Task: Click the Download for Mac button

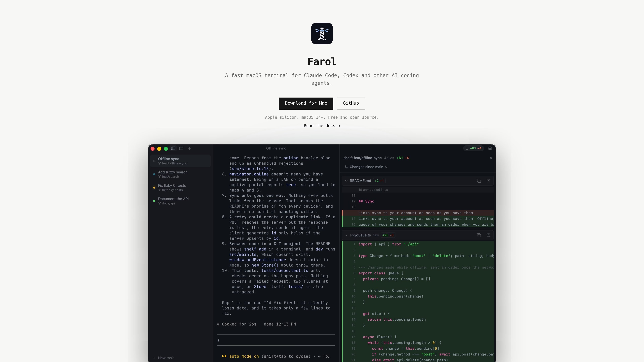Action: [x=306, y=103]
